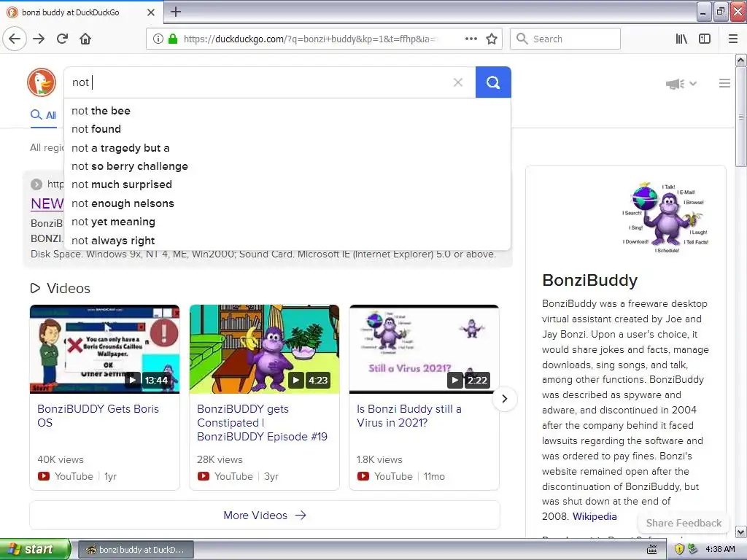The image size is (747, 560).
Task: Play the 'BonziBUDDY Gets Boris OS' thumbnail
Action: pos(105,349)
